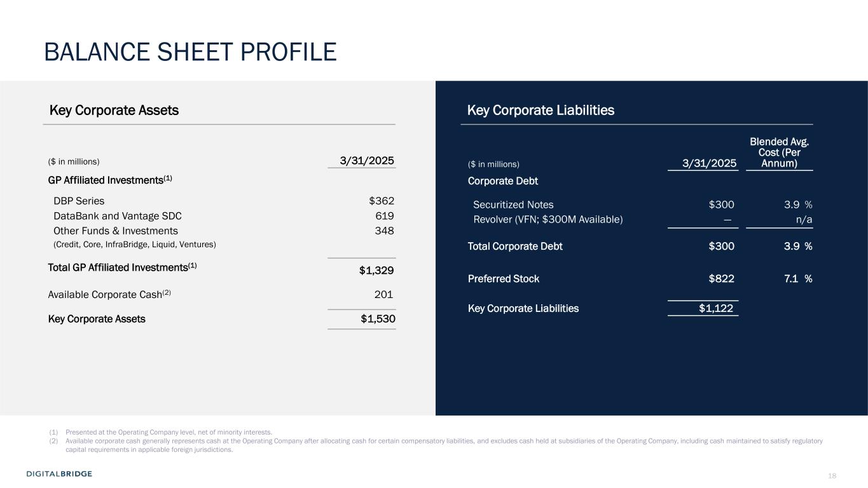Viewport: 868px width, 488px height.
Task: Click the $1,329 Total GP Affiliated Investments value
Action: click(x=376, y=271)
